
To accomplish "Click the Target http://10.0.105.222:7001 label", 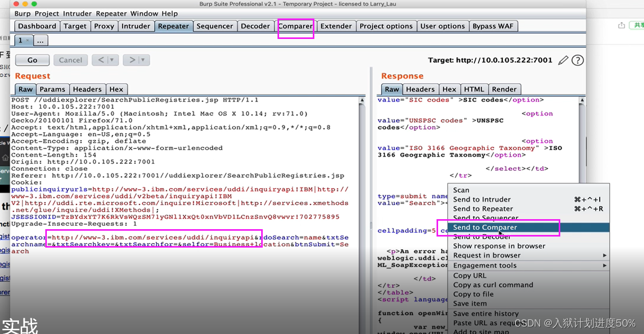I will [490, 60].
